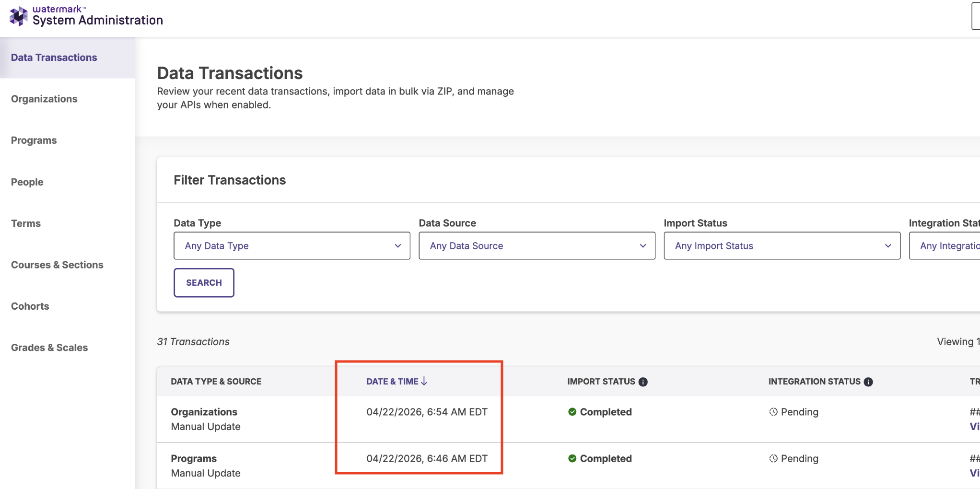Image resolution: width=980 pixels, height=489 pixels.
Task: Open the Data Source dropdown
Action: click(x=537, y=246)
